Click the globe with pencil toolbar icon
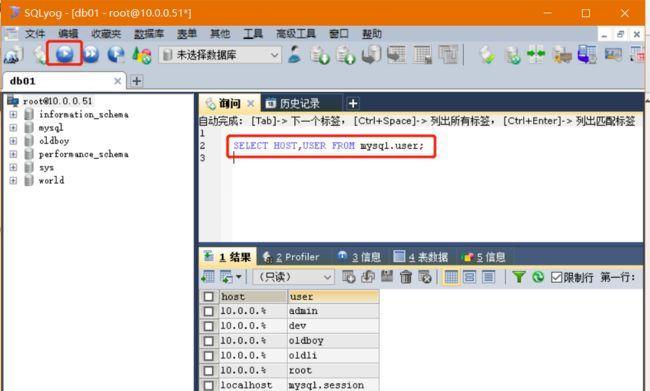Viewport: 650px width, 391px height. (x=116, y=54)
